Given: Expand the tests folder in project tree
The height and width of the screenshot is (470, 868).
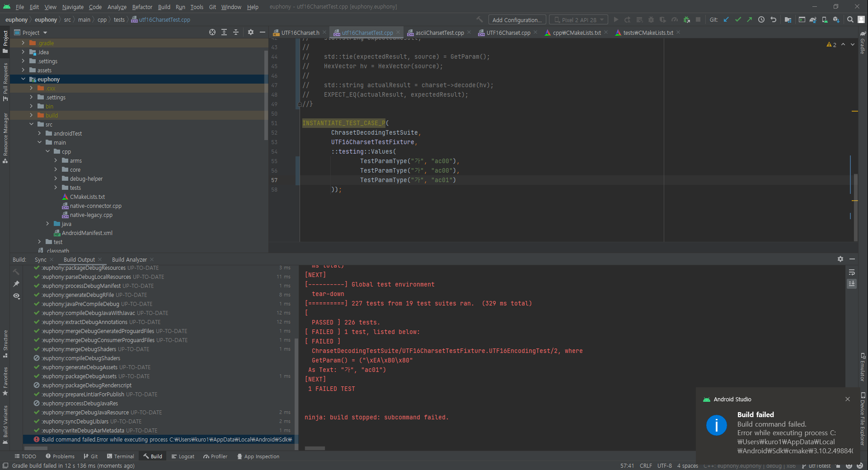Looking at the screenshot, I should click(56, 188).
